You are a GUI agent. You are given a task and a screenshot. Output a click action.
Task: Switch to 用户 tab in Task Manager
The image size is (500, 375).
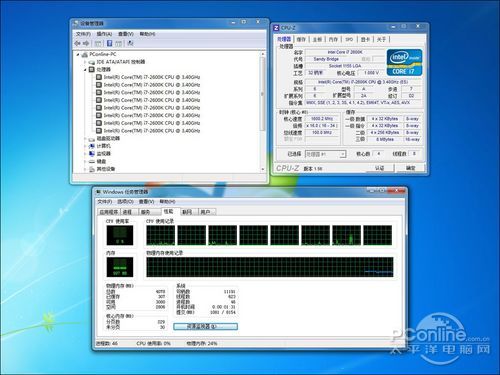click(206, 212)
